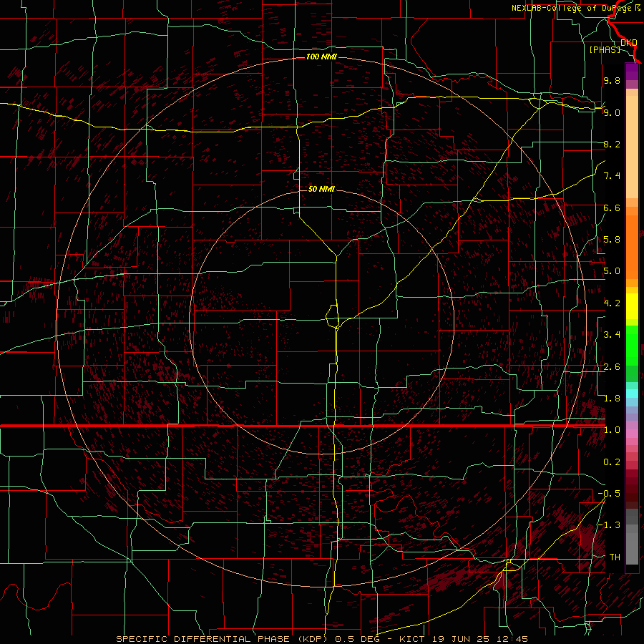Click the 3.4 value on the color scale
Screen dimensions: 644x644
pyautogui.click(x=612, y=335)
